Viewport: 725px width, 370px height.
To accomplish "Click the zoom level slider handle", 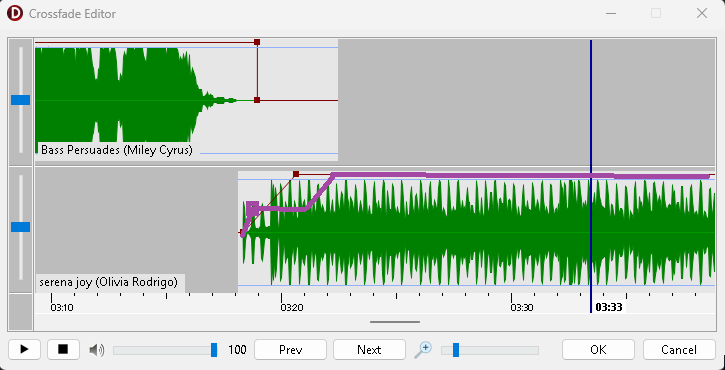I will 456,350.
